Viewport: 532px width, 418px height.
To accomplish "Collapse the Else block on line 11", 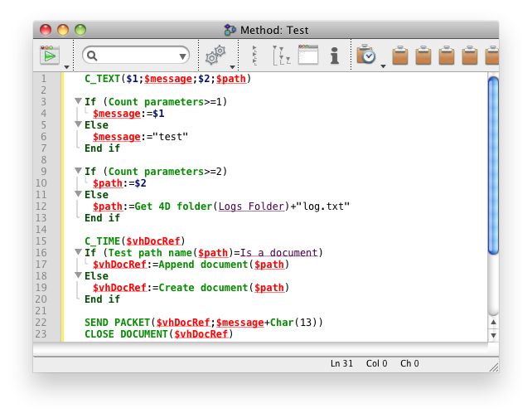I will [x=78, y=195].
